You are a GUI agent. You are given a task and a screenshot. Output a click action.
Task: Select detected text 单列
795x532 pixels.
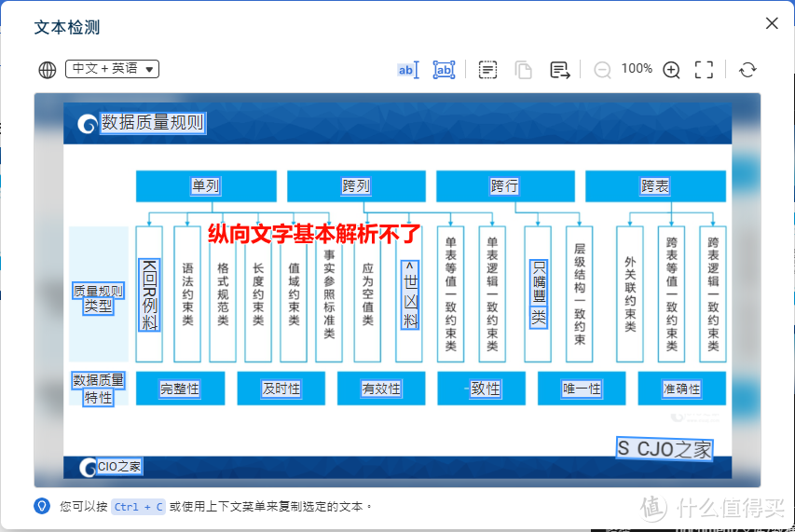click(x=205, y=186)
